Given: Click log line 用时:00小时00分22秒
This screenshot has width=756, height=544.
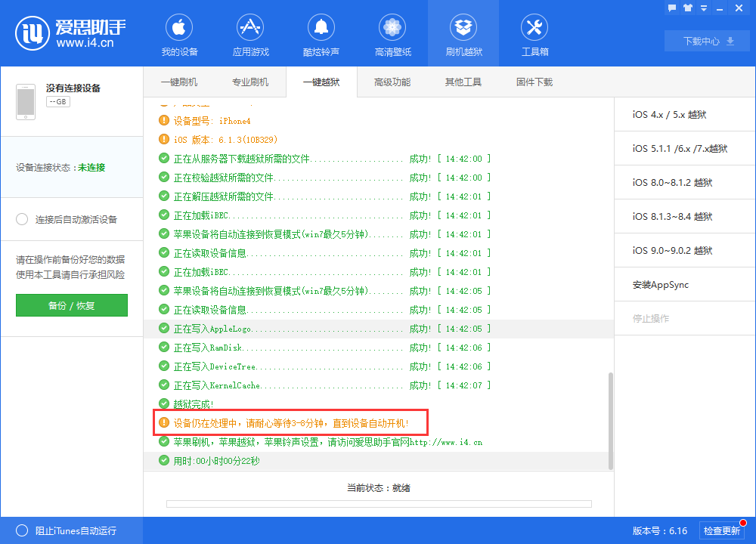Looking at the screenshot, I should click(216, 461).
